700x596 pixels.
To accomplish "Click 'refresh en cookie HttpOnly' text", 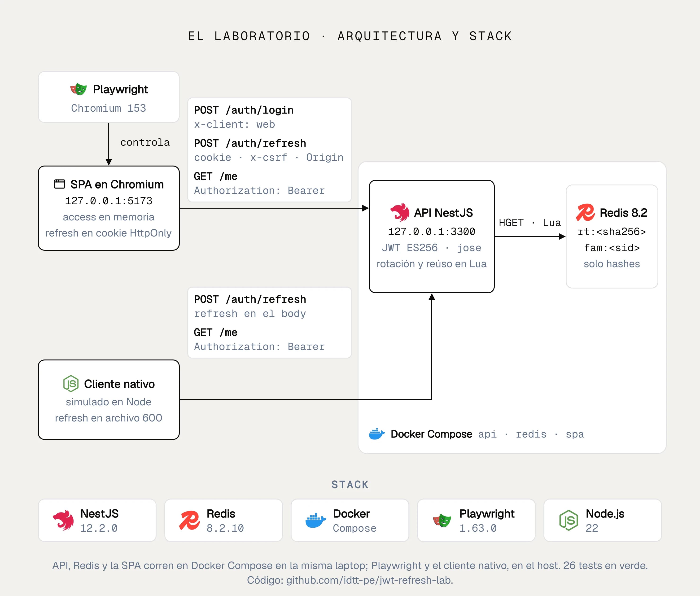I will (x=109, y=233).
